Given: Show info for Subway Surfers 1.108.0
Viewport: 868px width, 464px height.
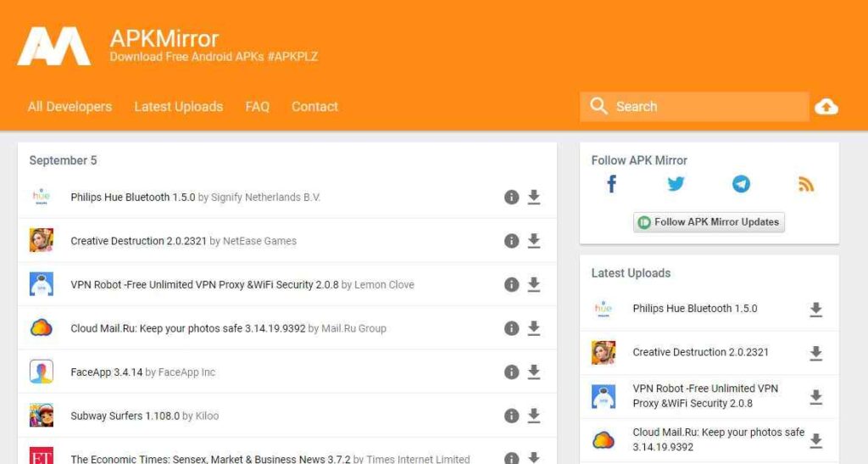Looking at the screenshot, I should click(x=511, y=416).
